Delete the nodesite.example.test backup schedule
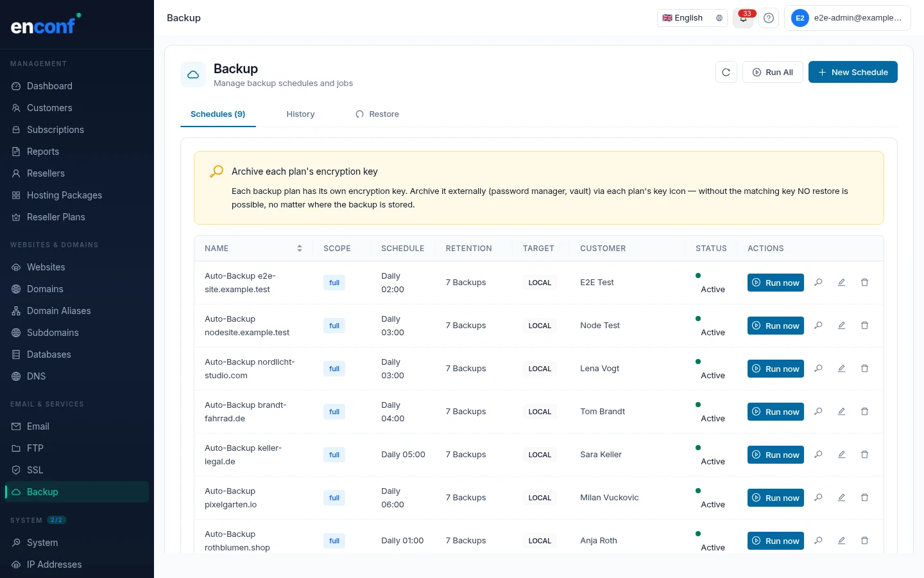The width and height of the screenshot is (924, 578). [x=864, y=326]
